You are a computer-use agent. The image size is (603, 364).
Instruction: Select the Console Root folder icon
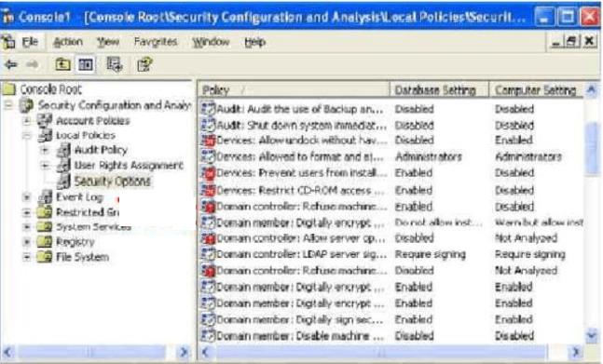pyautogui.click(x=8, y=89)
